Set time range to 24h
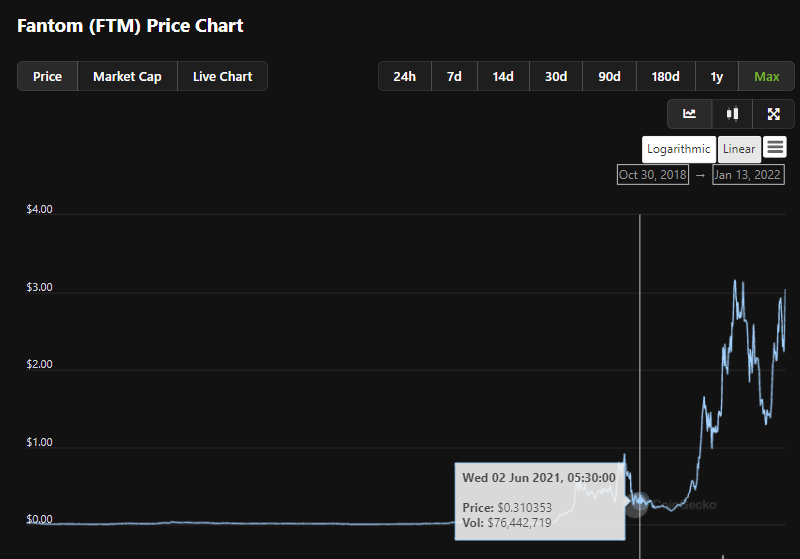This screenshot has width=800, height=559. point(405,77)
